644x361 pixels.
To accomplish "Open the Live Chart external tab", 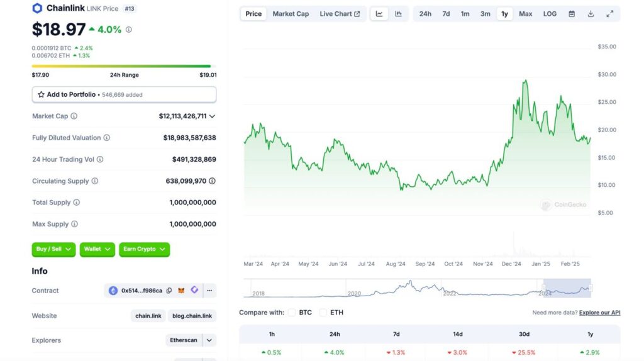I will (x=340, y=14).
